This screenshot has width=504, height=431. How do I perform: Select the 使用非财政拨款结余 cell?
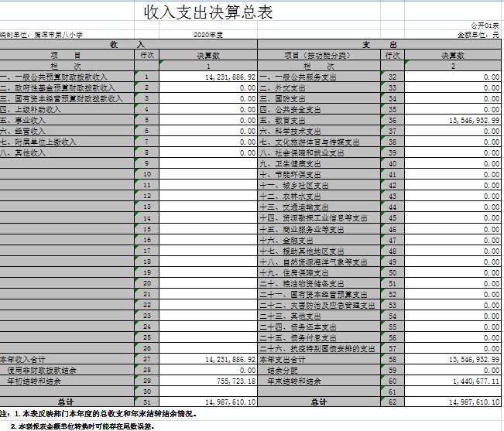tap(67, 371)
